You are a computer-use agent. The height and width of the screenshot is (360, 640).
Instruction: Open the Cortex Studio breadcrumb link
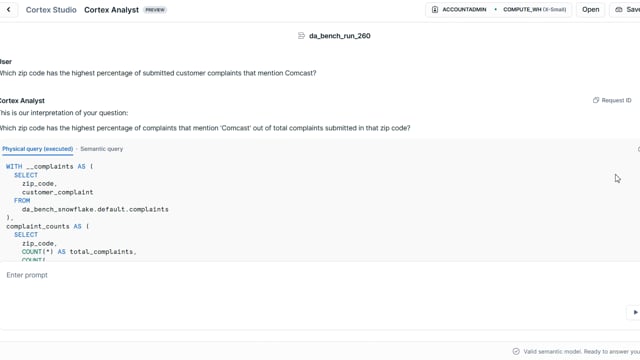click(51, 10)
